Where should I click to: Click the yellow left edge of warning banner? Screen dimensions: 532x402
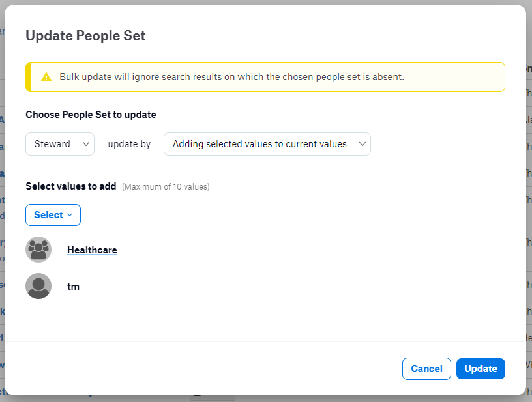[x=28, y=77]
